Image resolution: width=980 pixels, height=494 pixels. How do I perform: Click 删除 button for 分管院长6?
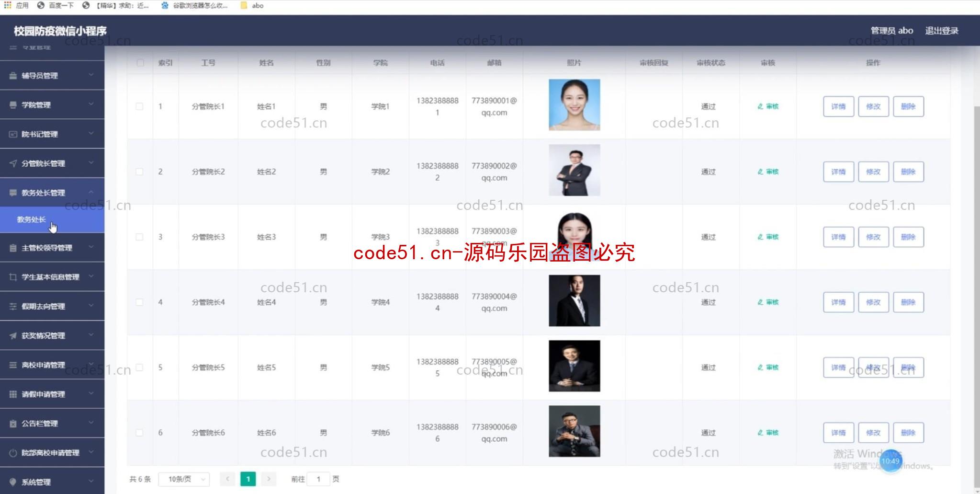point(908,433)
